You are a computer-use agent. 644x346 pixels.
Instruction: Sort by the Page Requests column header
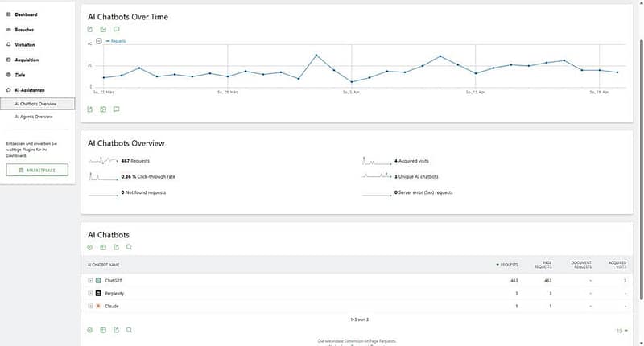click(x=543, y=265)
